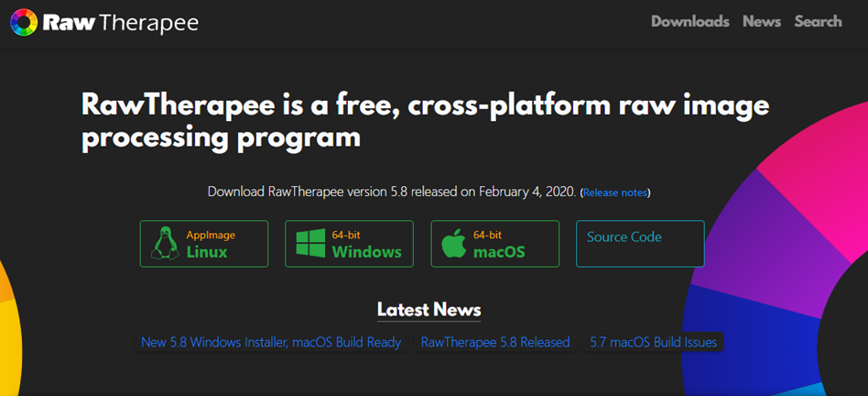The image size is (868, 396).
Task: Click the RawTherapee color wheel logo icon
Action: 24,22
